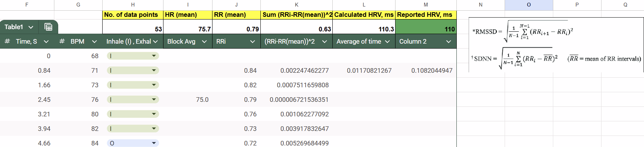Click the number type icon beside Time, S
This screenshot has width=644, height=147.
(7, 41)
